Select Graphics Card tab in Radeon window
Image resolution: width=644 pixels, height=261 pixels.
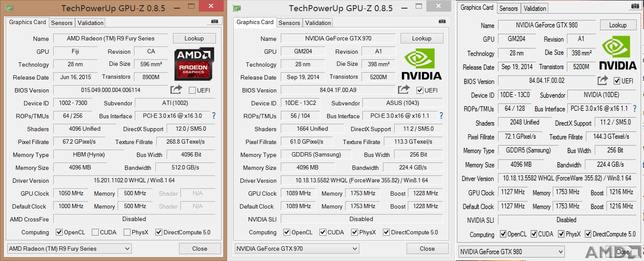click(27, 22)
